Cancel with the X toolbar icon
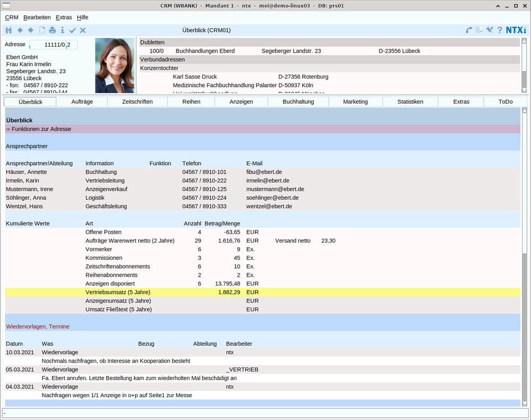 pos(83,30)
